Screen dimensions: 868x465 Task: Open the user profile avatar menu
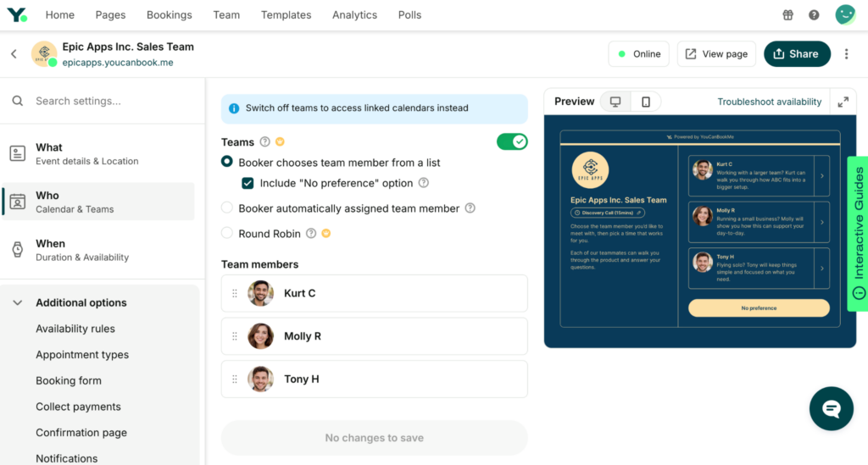tap(845, 15)
